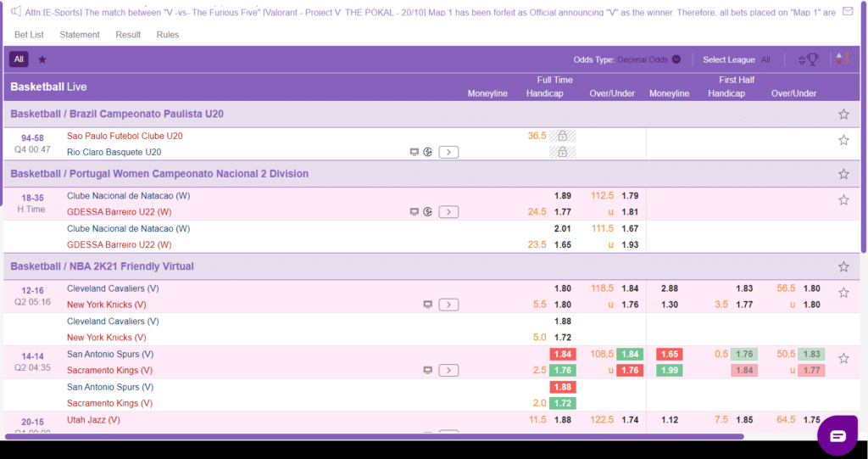
Task: Star the NBA 2K21 Friendly Virtual league
Action: coord(843,266)
